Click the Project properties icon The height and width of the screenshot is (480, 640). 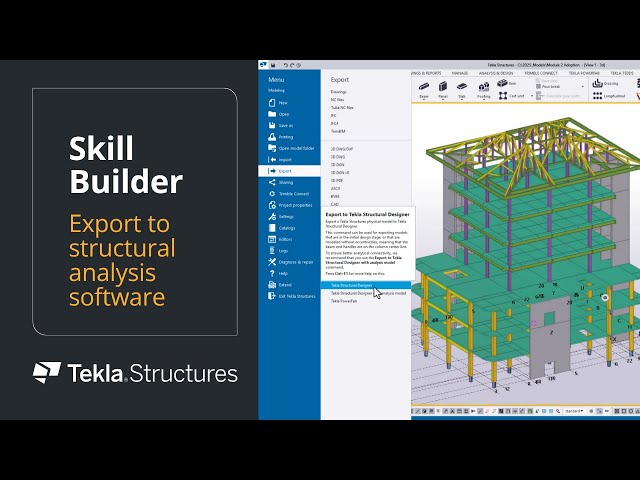pyautogui.click(x=272, y=205)
